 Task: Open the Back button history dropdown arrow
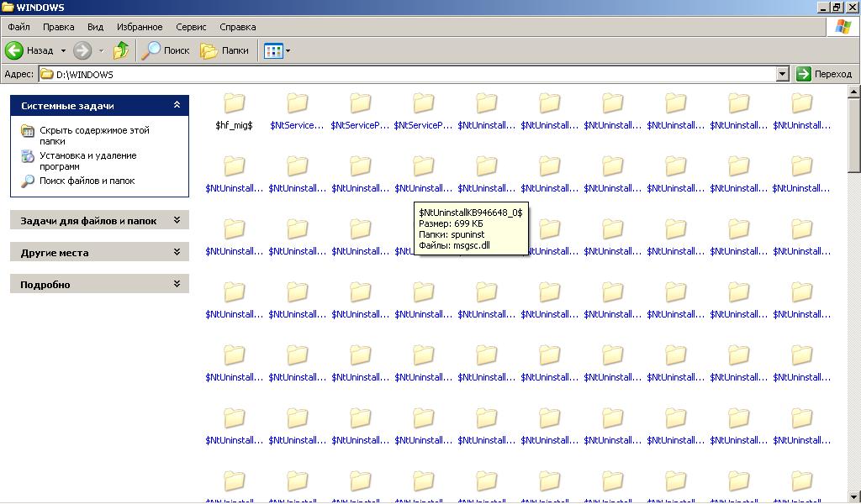pyautogui.click(x=63, y=50)
